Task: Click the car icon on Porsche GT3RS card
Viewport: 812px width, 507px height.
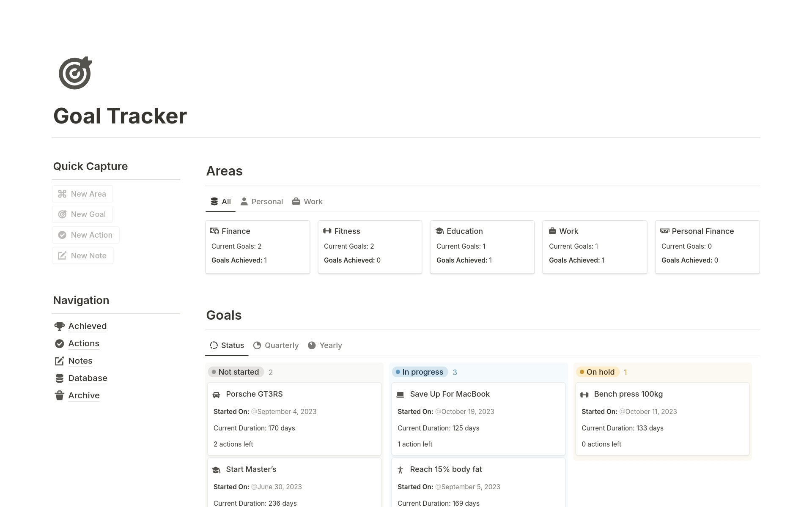Action: point(216,395)
